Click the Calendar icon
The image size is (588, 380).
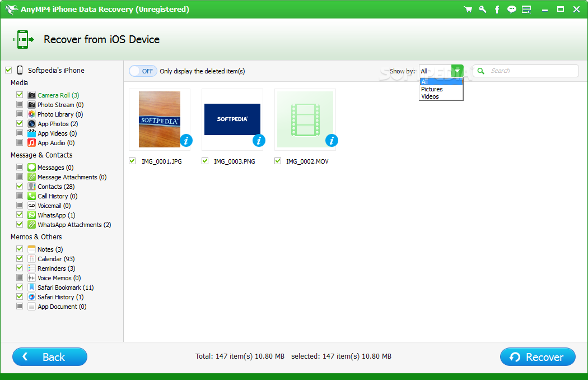pos(31,259)
